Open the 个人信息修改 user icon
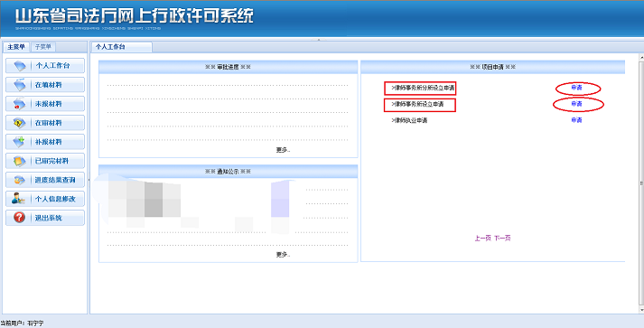Viewport: 644px width, 328px height. (18, 199)
